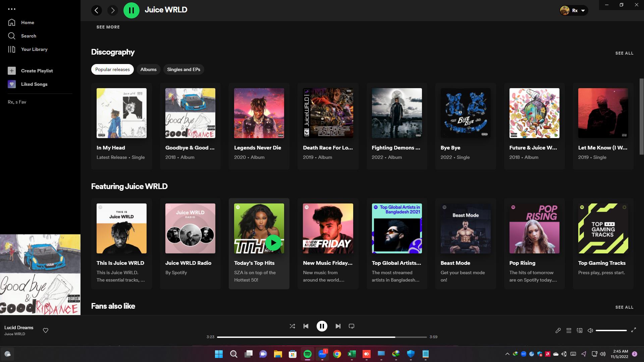Image resolution: width=644 pixels, height=362 pixels.
Task: Toggle shuffle playback
Action: coord(292,326)
